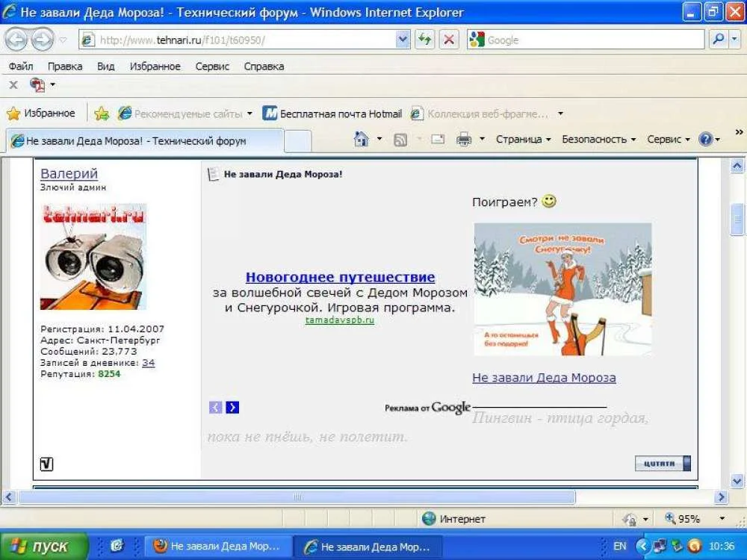Switch to Firefox taskbar window Не завали Деда Мор
The height and width of the screenshot is (560, 747).
tap(217, 546)
